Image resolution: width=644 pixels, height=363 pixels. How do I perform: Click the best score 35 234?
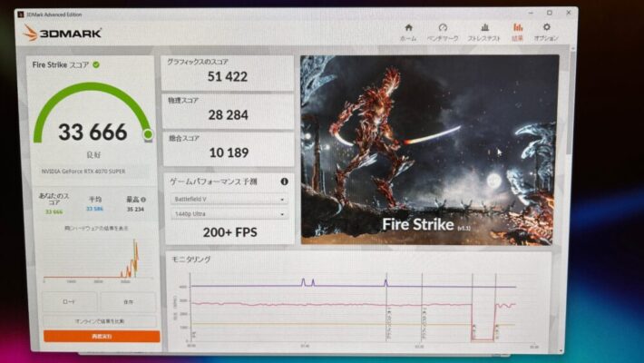click(135, 210)
